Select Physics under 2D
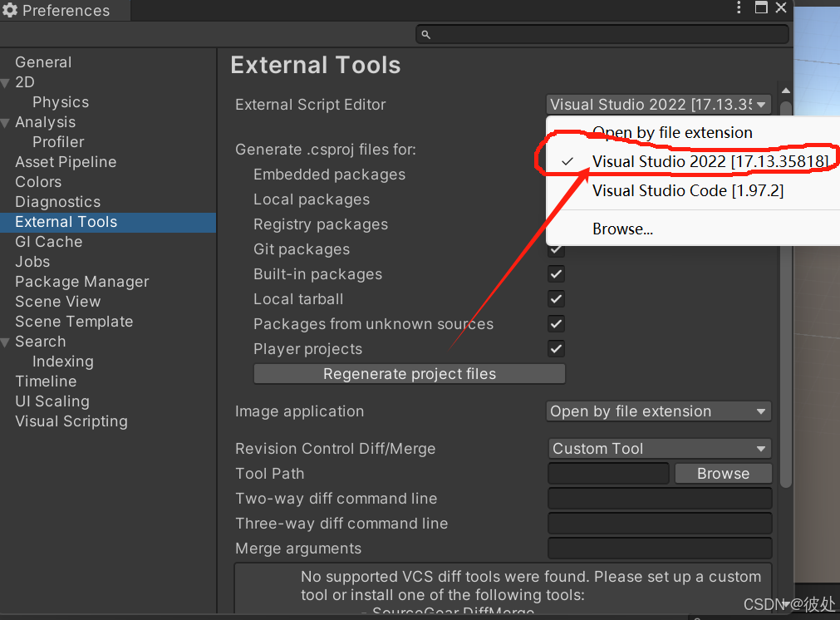The height and width of the screenshot is (620, 840). (x=61, y=102)
